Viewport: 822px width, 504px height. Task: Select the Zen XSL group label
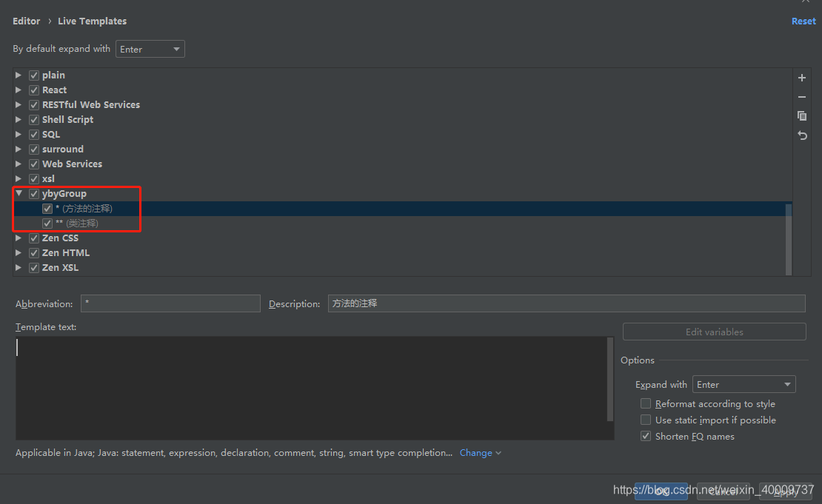60,268
